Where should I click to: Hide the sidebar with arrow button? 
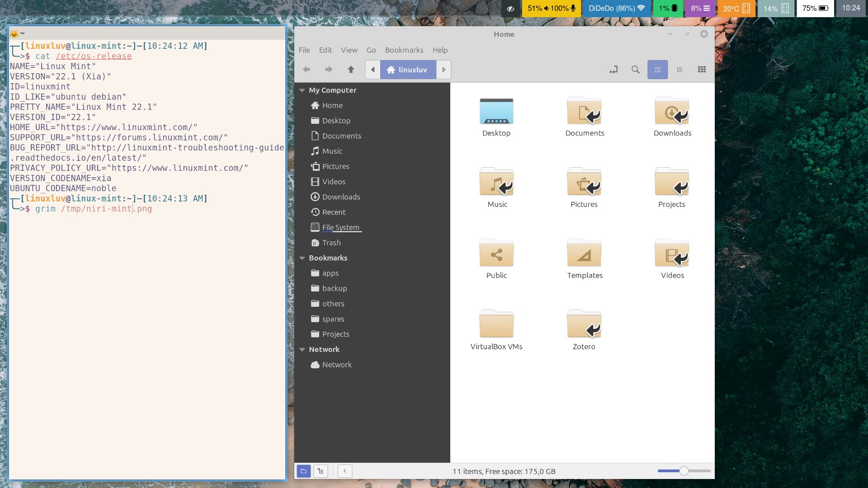click(344, 471)
